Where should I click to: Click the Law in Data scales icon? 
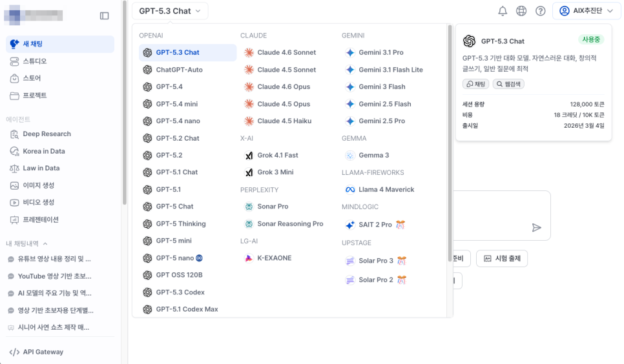pyautogui.click(x=14, y=168)
